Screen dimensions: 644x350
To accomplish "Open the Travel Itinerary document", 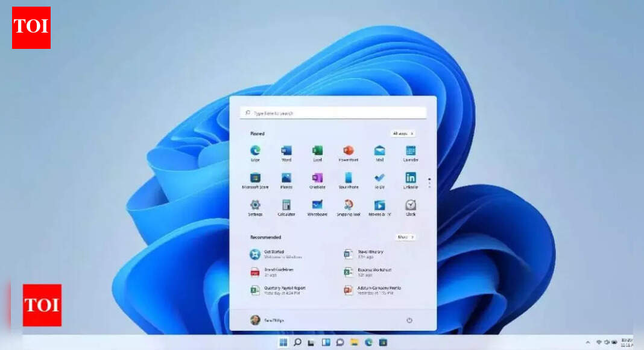I will coord(364,254).
